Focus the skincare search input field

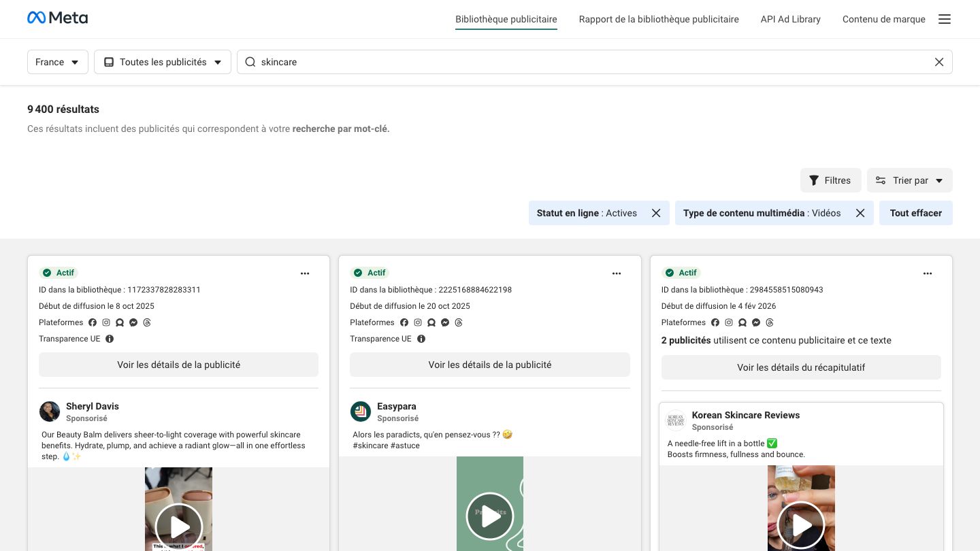(x=595, y=62)
